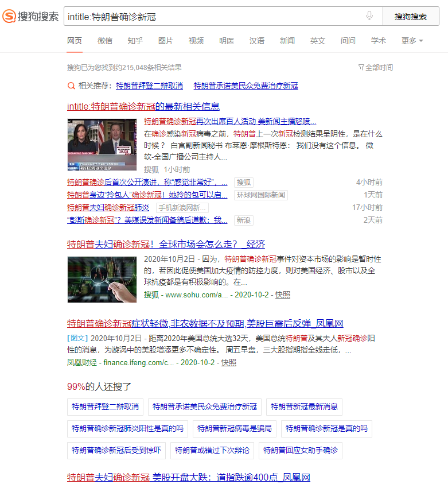This screenshot has width=448, height=484.
Task: Click the 搜狐 1小时前 source text
Action: [x=167, y=169]
